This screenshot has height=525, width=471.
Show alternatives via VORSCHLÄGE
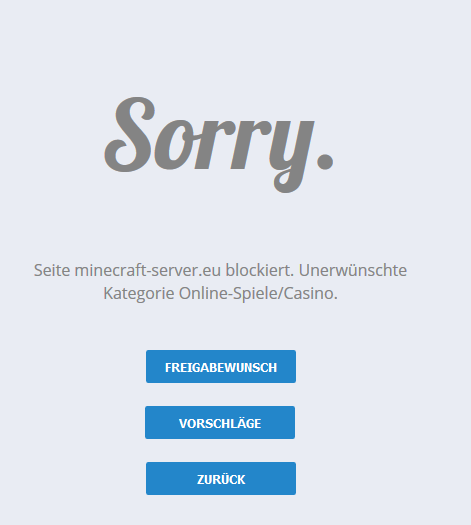220,423
